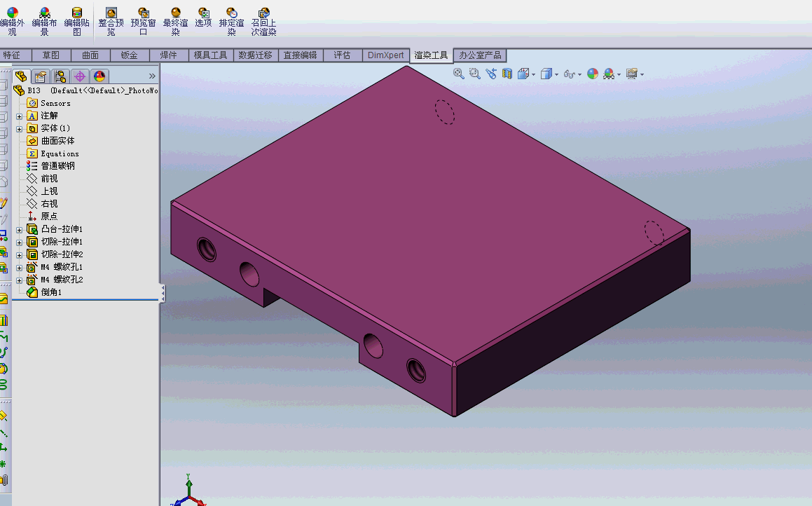Click View Orientation cube icon
Image resolution: width=812 pixels, height=506 pixels.
(523, 74)
